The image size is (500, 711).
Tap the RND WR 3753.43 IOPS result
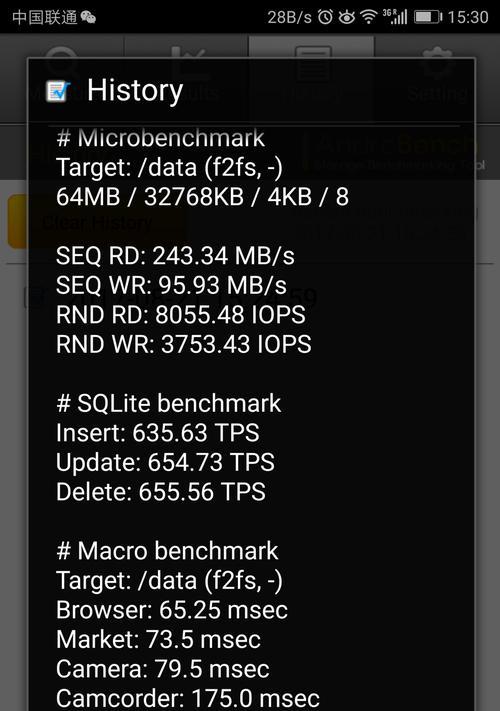coord(184,345)
